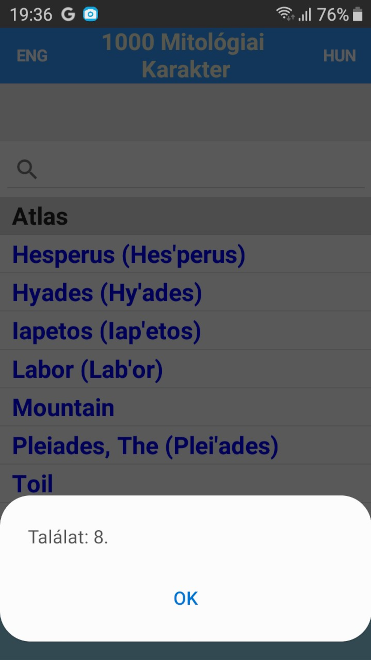
Task: Open the Labor (Lab'or) entry
Action: pyautogui.click(x=185, y=369)
